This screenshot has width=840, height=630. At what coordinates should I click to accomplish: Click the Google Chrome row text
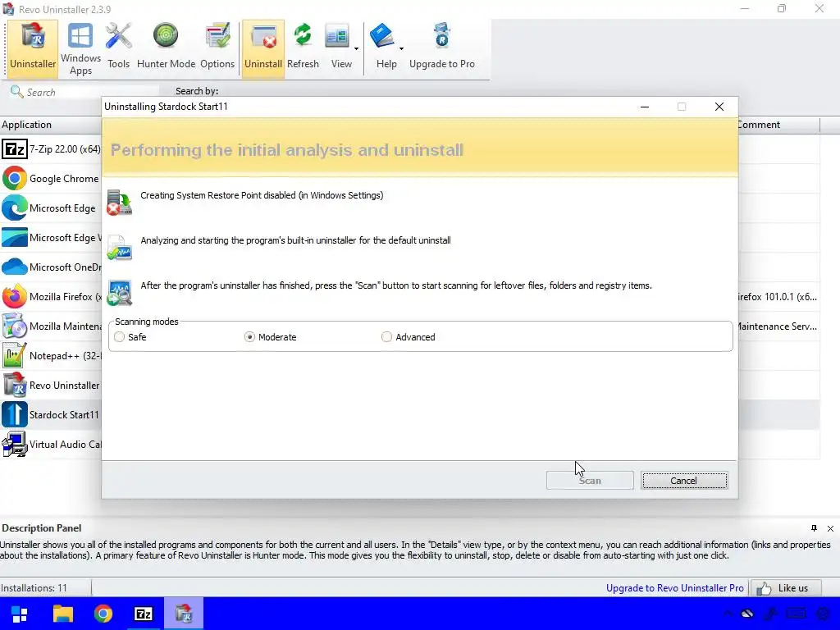click(64, 179)
